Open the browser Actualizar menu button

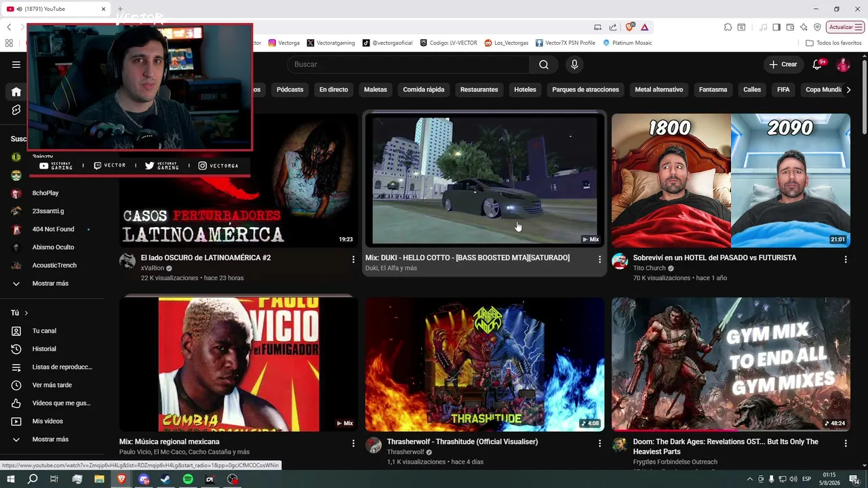click(x=846, y=27)
